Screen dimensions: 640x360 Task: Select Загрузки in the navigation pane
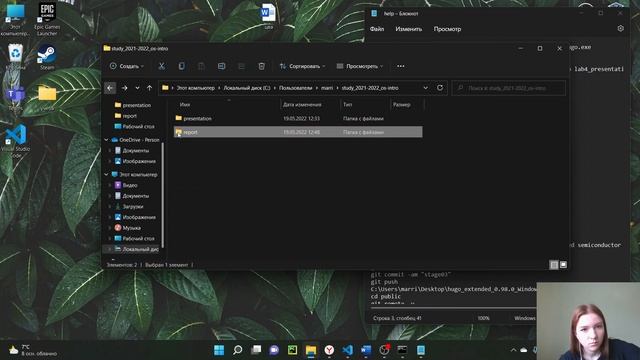(x=133, y=207)
